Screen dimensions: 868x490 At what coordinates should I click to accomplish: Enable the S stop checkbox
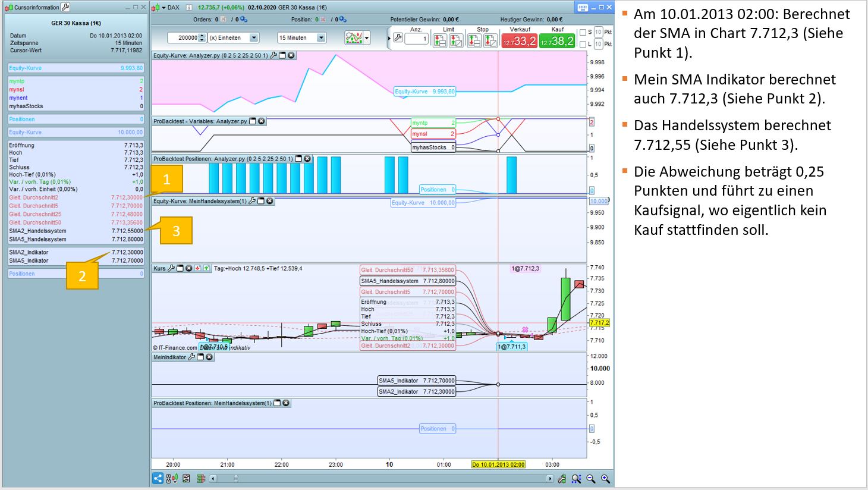(583, 32)
